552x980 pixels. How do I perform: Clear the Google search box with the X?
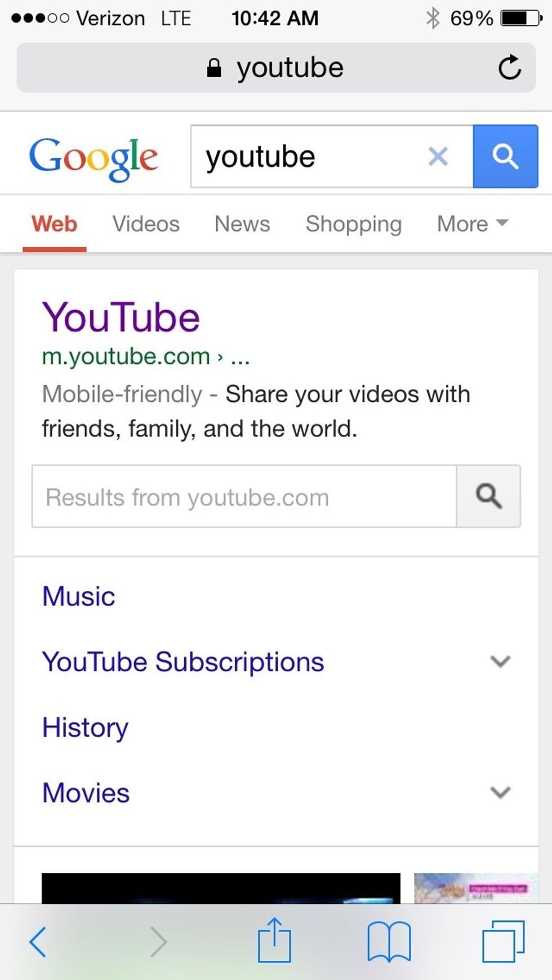click(438, 157)
